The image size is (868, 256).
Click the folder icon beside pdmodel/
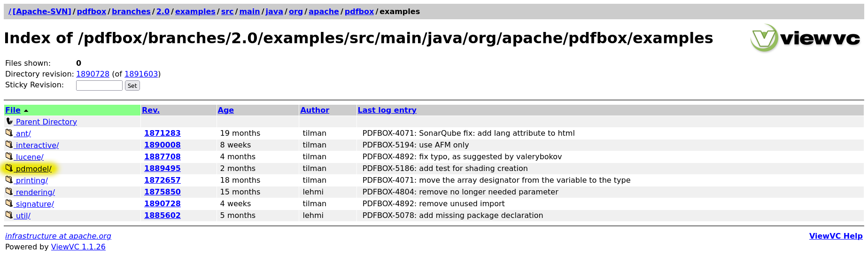pyautogui.click(x=9, y=168)
